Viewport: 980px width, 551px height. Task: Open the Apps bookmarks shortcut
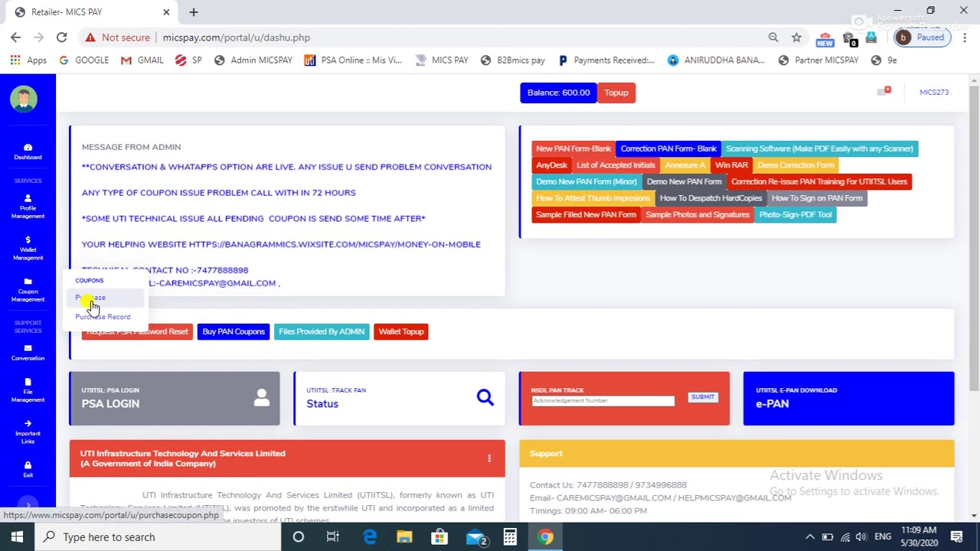[28, 60]
